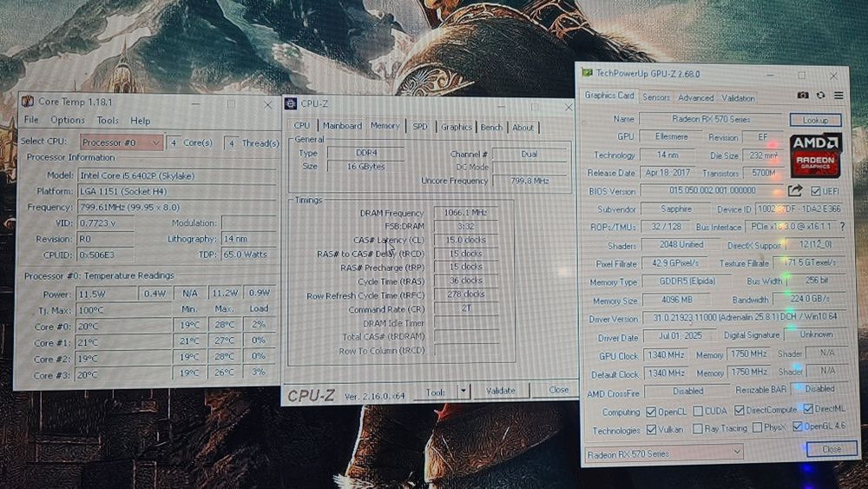This screenshot has height=489, width=868.
Task: Toggle the DirectCompute checkbox
Action: [739, 410]
